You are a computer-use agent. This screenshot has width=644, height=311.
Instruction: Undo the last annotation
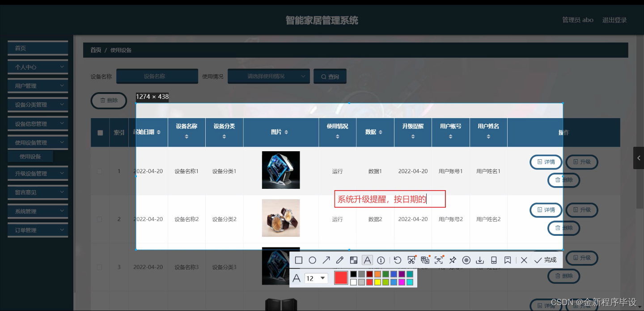pyautogui.click(x=397, y=260)
